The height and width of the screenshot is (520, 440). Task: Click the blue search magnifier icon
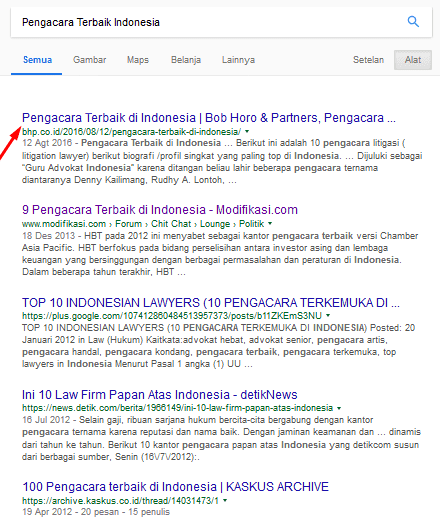[x=413, y=22]
